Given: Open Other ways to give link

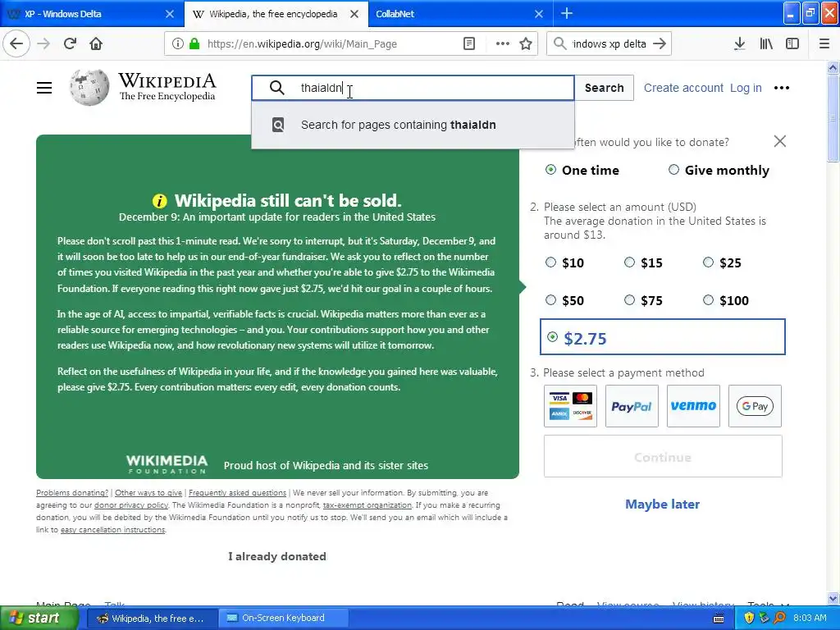Looking at the screenshot, I should 148,492.
